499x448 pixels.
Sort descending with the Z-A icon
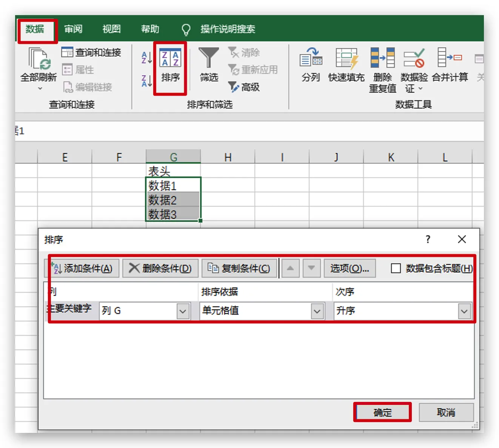coord(146,81)
